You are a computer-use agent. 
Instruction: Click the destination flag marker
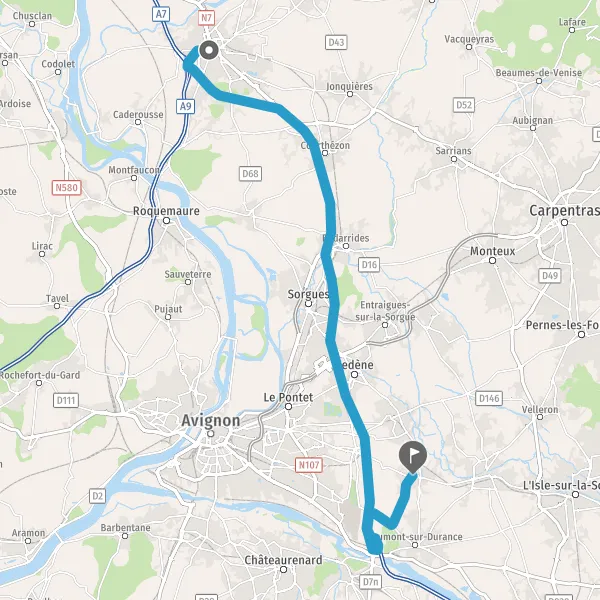[x=412, y=457]
